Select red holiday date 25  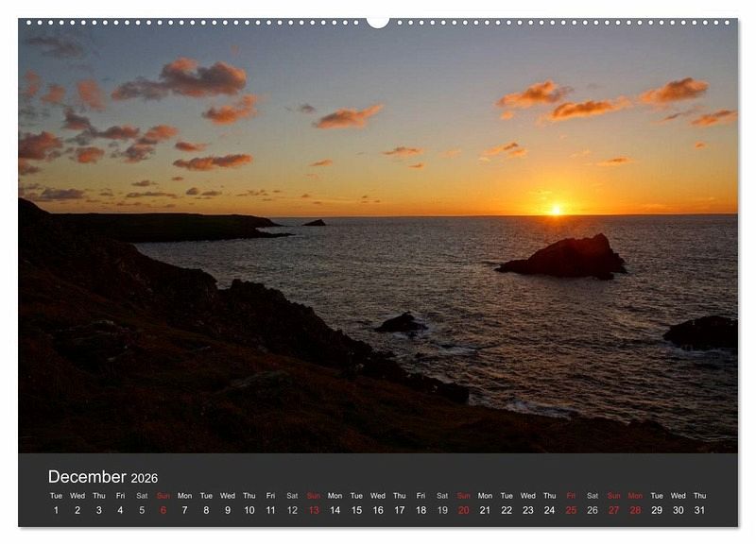(x=571, y=510)
